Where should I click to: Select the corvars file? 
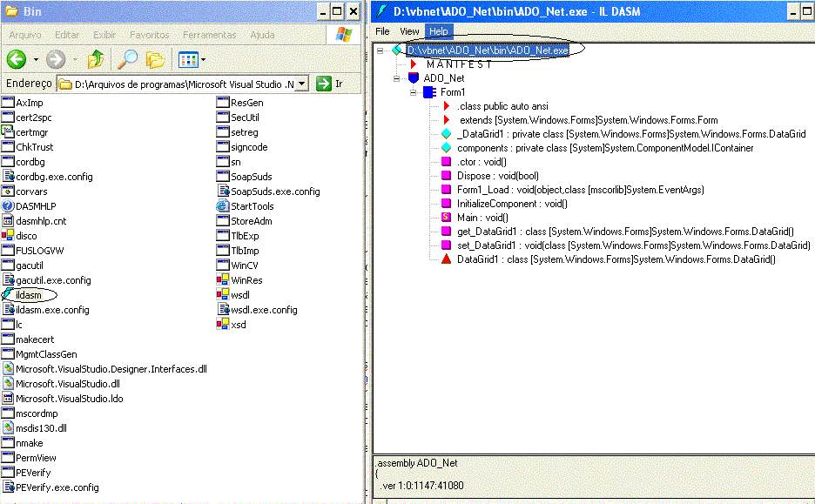tap(24, 192)
